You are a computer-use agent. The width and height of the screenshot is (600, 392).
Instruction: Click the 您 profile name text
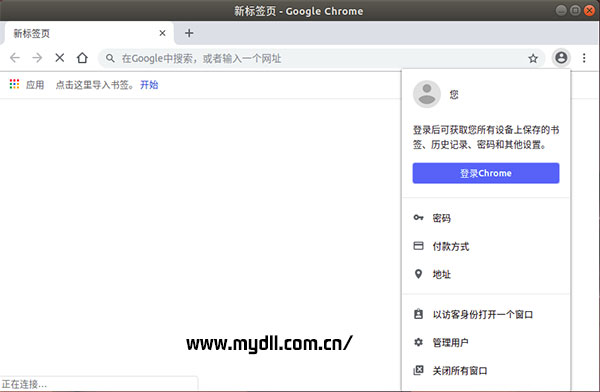pos(454,95)
